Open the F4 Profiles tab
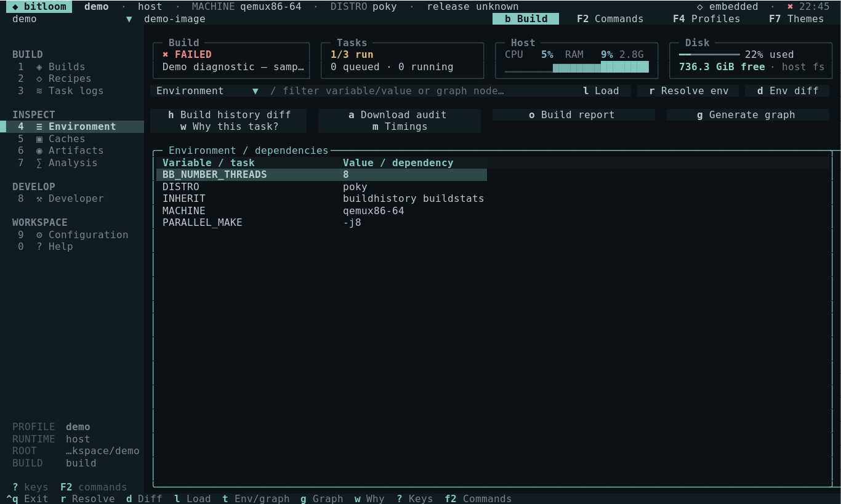Viewport: 841px width, 504px height. [706, 19]
